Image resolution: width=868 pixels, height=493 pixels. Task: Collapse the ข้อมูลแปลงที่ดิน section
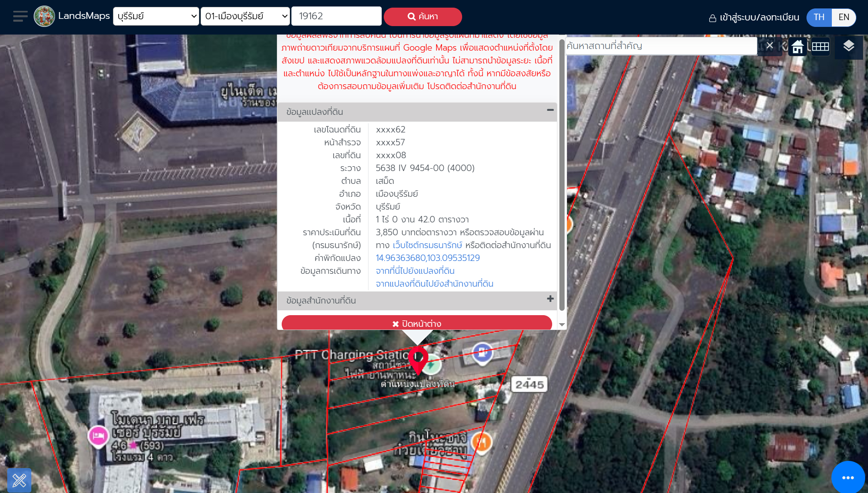pos(550,110)
